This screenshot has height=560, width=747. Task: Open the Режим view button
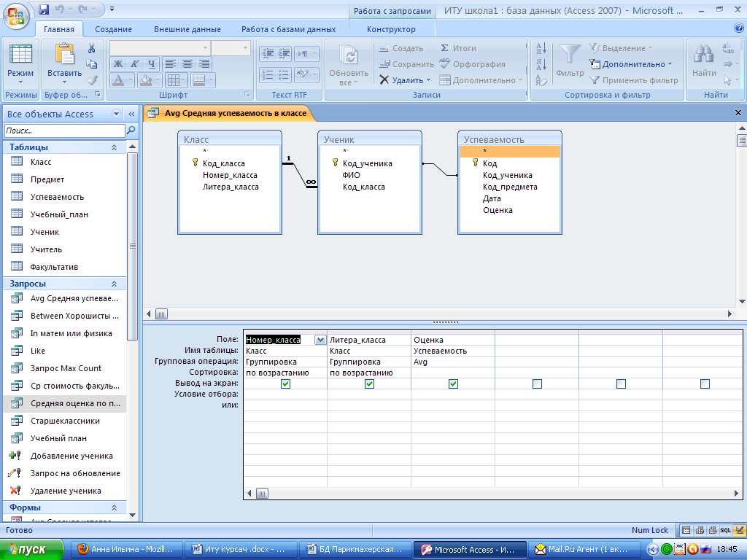coord(20,64)
